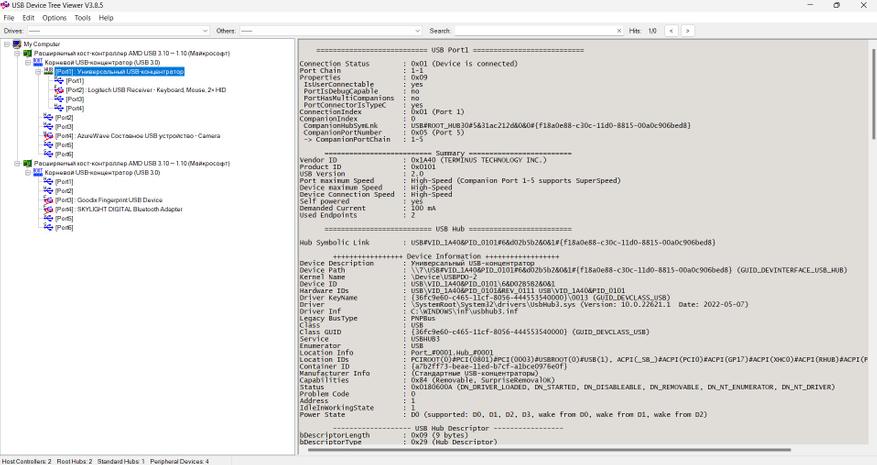
Task: Open the Tools menu
Action: pyautogui.click(x=83, y=18)
